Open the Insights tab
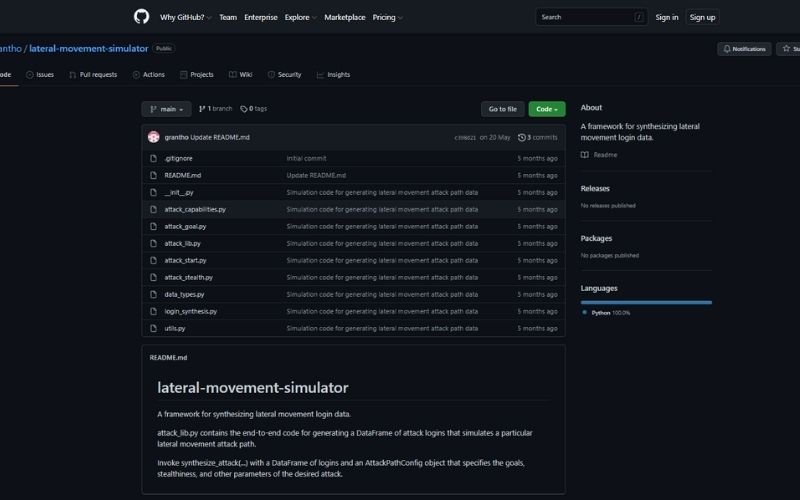Image resolution: width=800 pixels, height=500 pixels. (333, 74)
